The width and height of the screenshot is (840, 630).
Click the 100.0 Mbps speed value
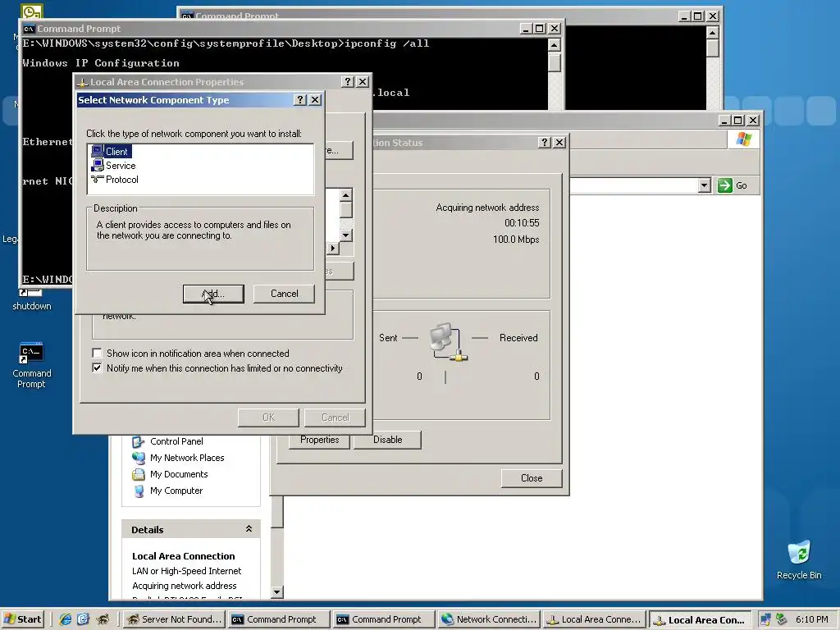(516, 240)
